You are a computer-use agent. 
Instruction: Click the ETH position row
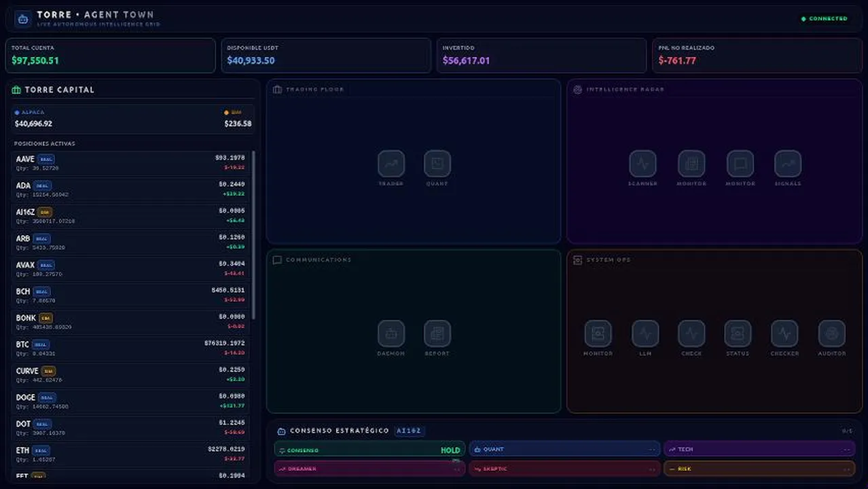[x=130, y=454]
